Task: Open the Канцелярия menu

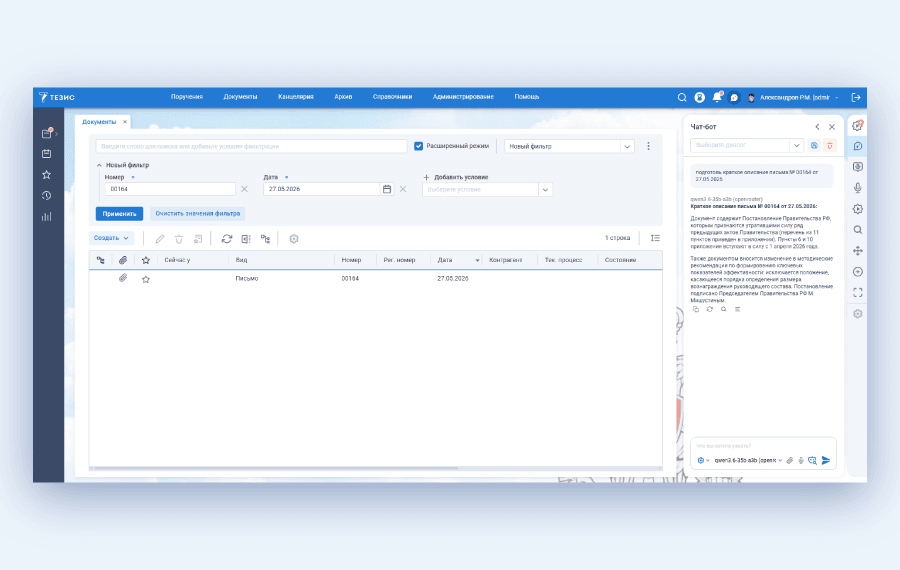Action: 296,97
